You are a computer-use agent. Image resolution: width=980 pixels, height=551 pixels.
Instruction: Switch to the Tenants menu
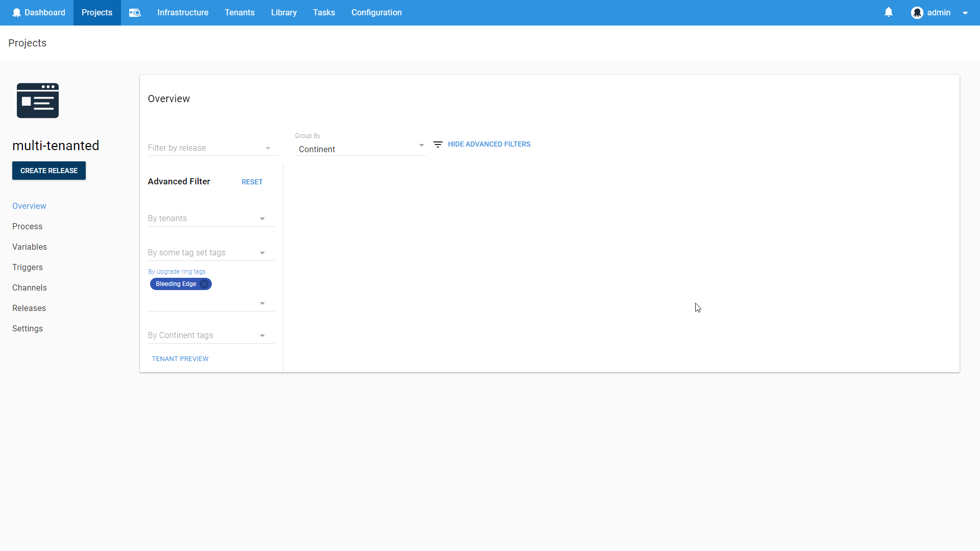point(239,12)
